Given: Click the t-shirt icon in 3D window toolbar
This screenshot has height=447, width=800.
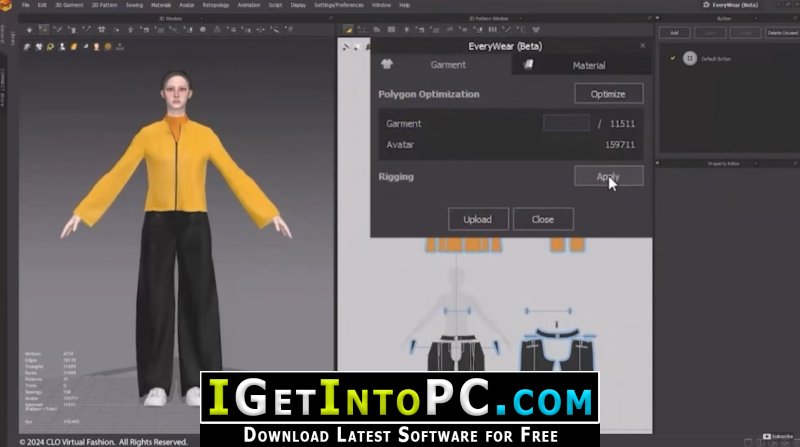Looking at the screenshot, I should (102, 30).
